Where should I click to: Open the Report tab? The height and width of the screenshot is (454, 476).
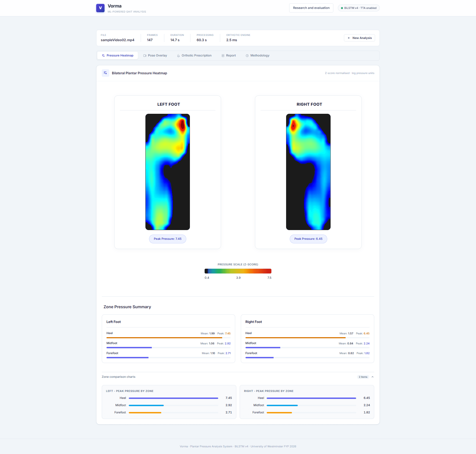(229, 56)
